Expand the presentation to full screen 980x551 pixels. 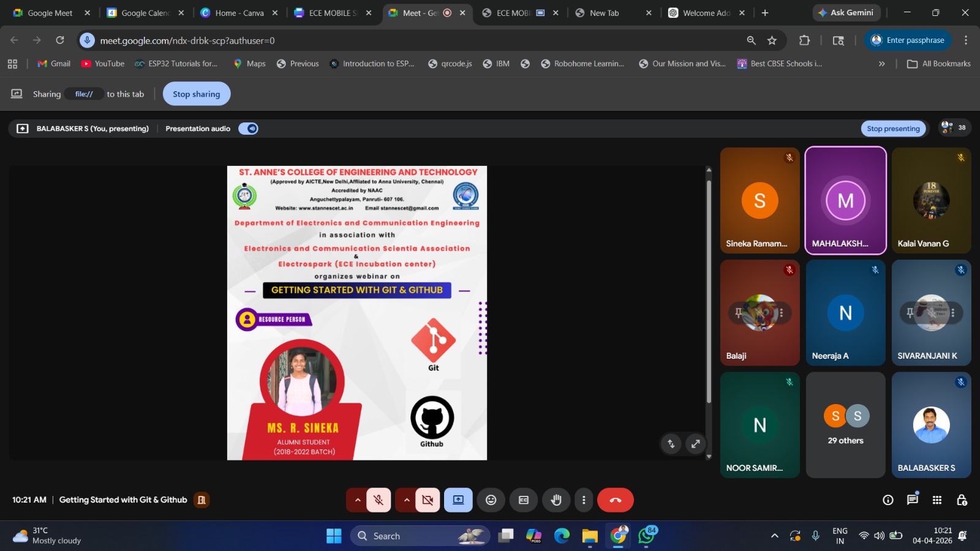tap(695, 444)
